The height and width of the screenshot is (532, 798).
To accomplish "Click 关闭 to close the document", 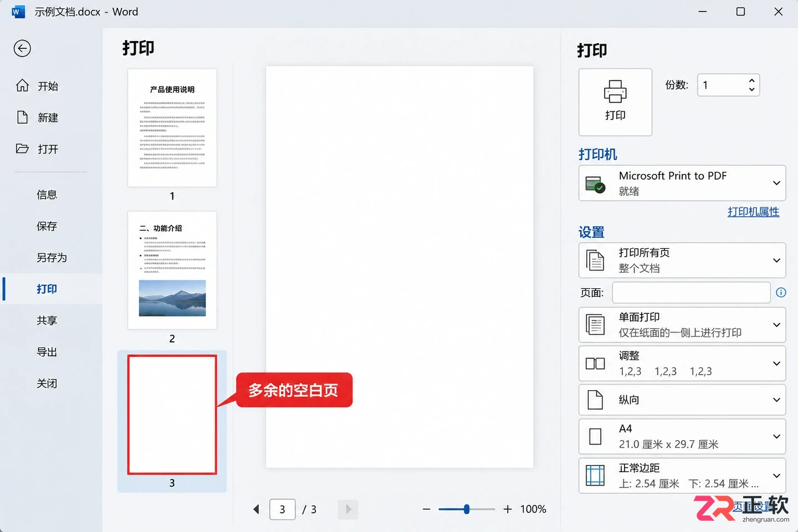I will [x=47, y=383].
